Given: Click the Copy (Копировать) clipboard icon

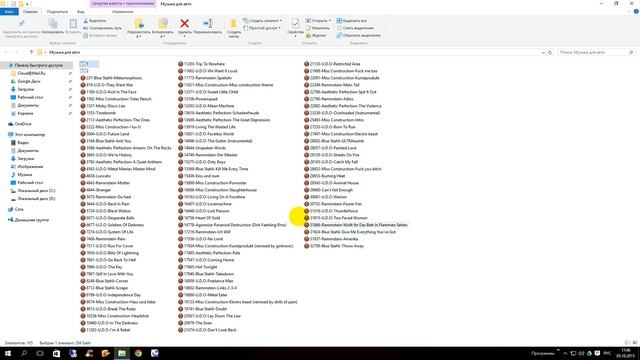Looking at the screenshot, I should (x=53, y=24).
